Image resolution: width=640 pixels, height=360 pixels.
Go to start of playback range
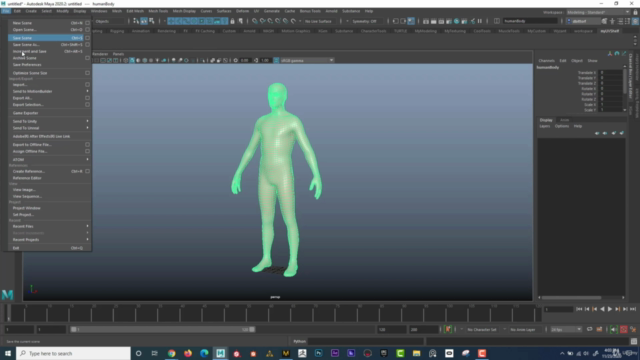tap(579, 309)
